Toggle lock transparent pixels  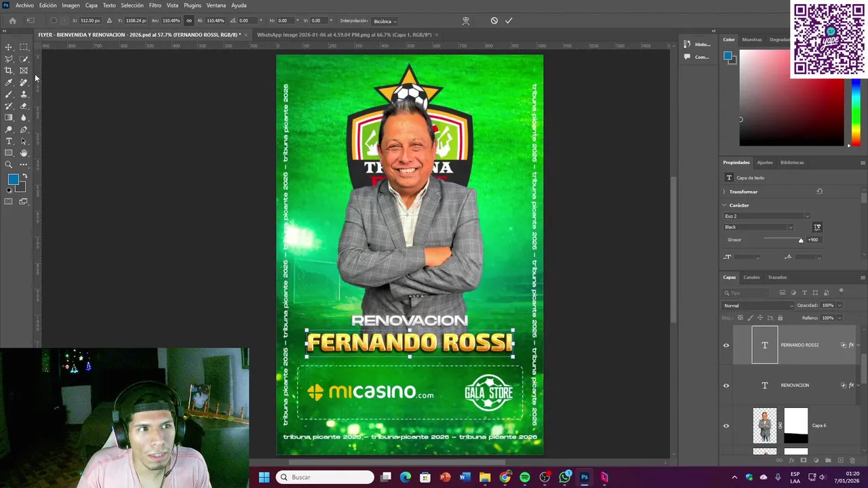(741, 318)
